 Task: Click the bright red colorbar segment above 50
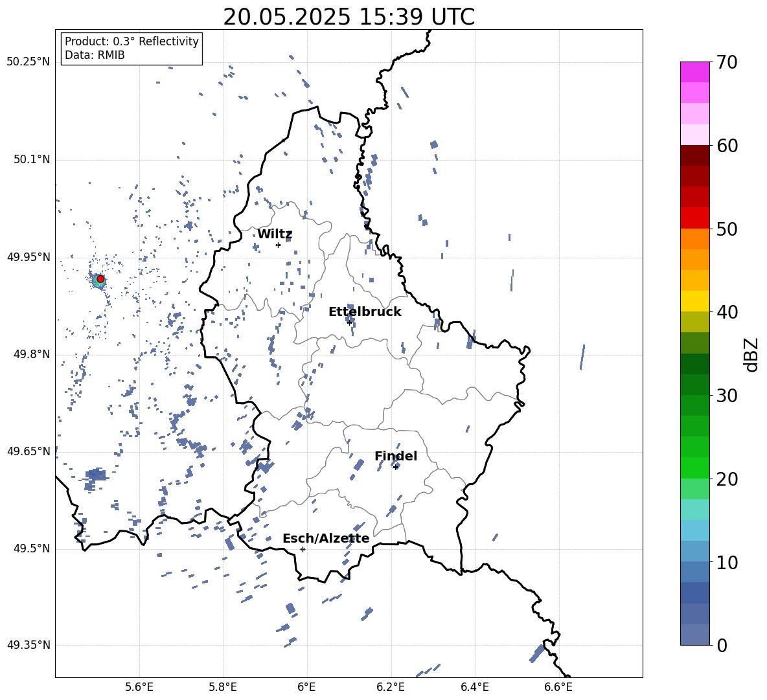tap(694, 218)
